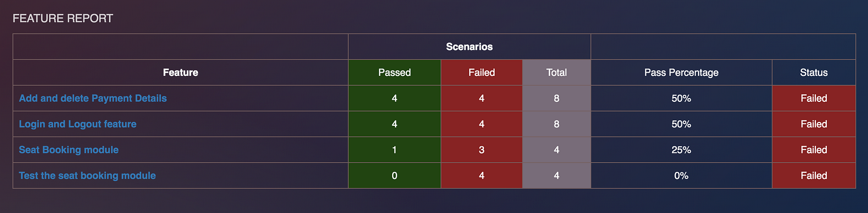This screenshot has height=213, width=868.
Task: Click the Total column header
Action: [557, 73]
